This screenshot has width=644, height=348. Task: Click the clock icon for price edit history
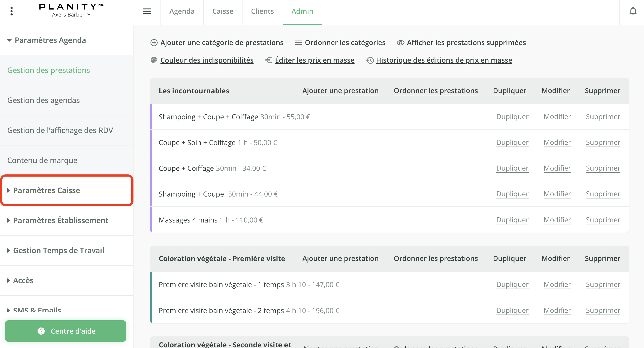[370, 60]
